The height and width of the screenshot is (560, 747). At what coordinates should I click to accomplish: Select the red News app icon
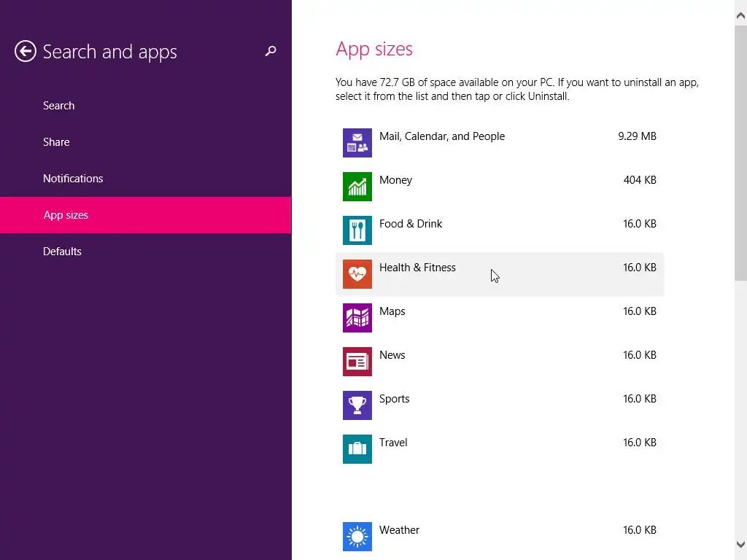[357, 362]
